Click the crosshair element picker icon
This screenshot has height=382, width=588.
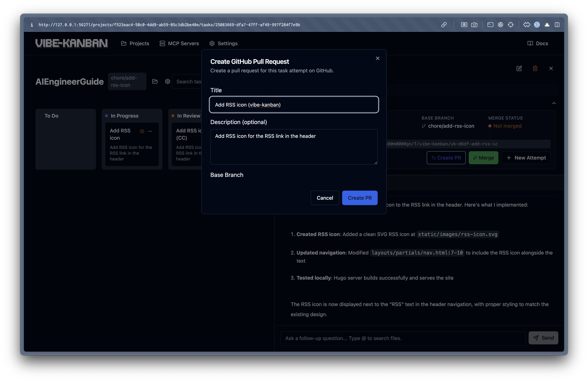tap(511, 25)
